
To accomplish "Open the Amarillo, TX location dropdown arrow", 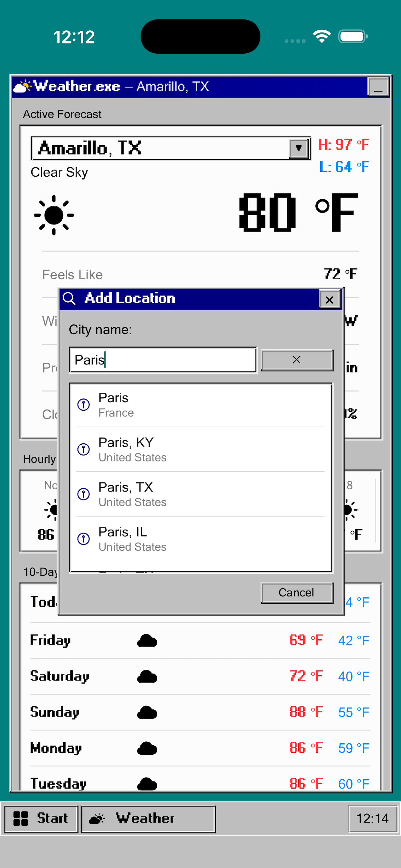I will (x=298, y=148).
